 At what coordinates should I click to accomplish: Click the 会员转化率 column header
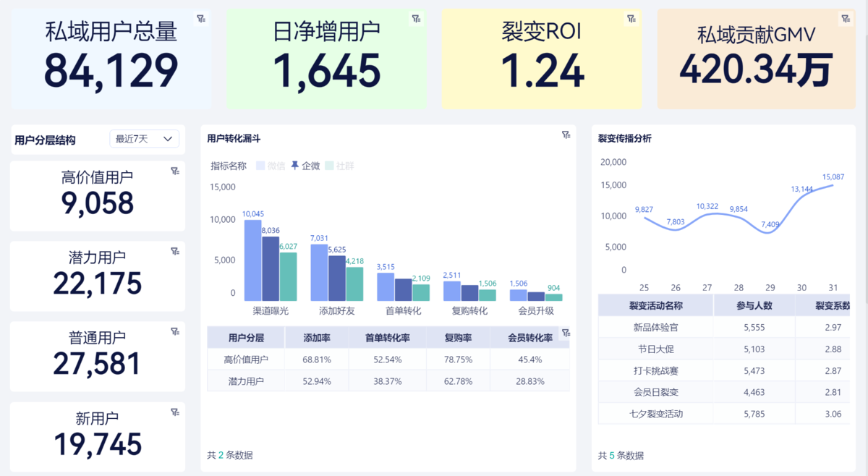[529, 338]
